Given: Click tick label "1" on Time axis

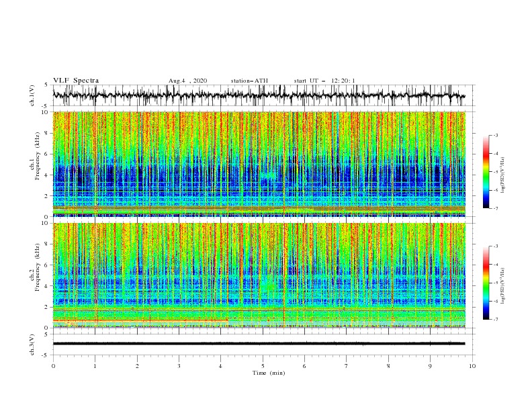Looking at the screenshot, I should [x=95, y=366].
